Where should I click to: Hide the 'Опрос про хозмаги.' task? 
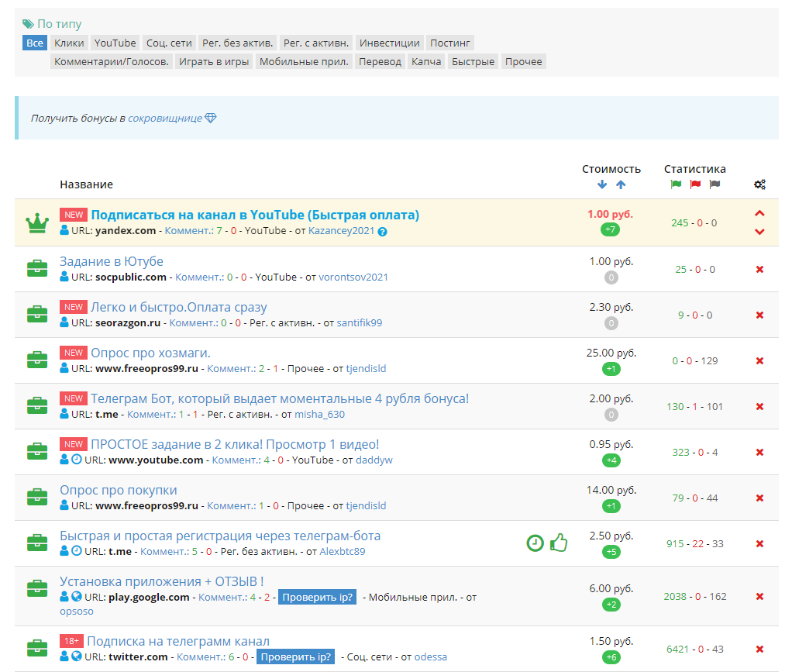tap(759, 360)
